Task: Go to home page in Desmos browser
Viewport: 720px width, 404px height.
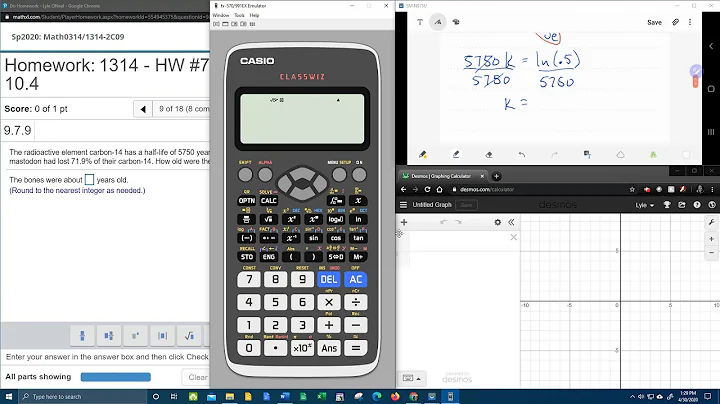Action: point(439,189)
